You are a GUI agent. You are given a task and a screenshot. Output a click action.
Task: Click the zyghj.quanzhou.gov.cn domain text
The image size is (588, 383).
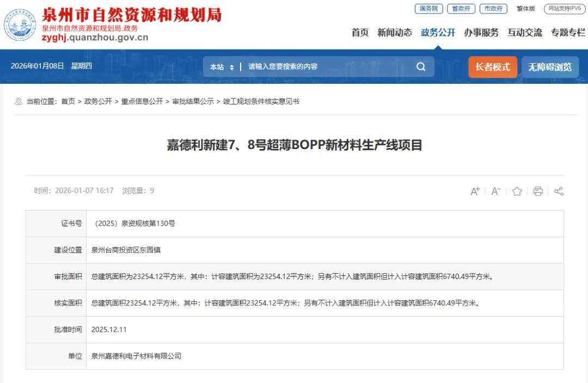click(95, 38)
